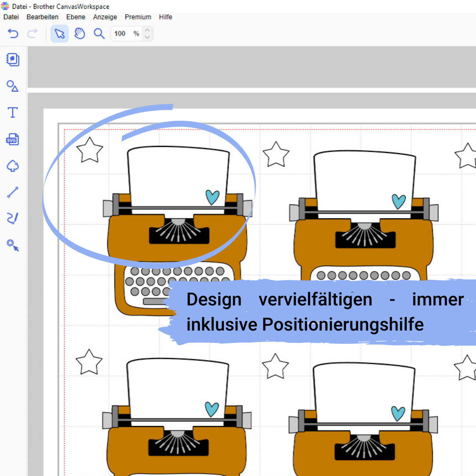The height and width of the screenshot is (476, 476).
Task: Choose the freehand path drawing tool
Action: point(12,218)
